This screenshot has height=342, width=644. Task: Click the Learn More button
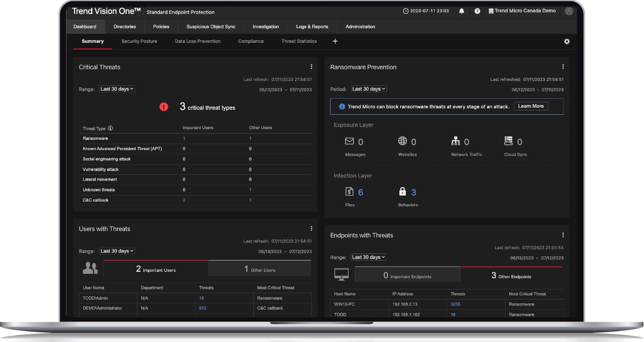point(531,106)
